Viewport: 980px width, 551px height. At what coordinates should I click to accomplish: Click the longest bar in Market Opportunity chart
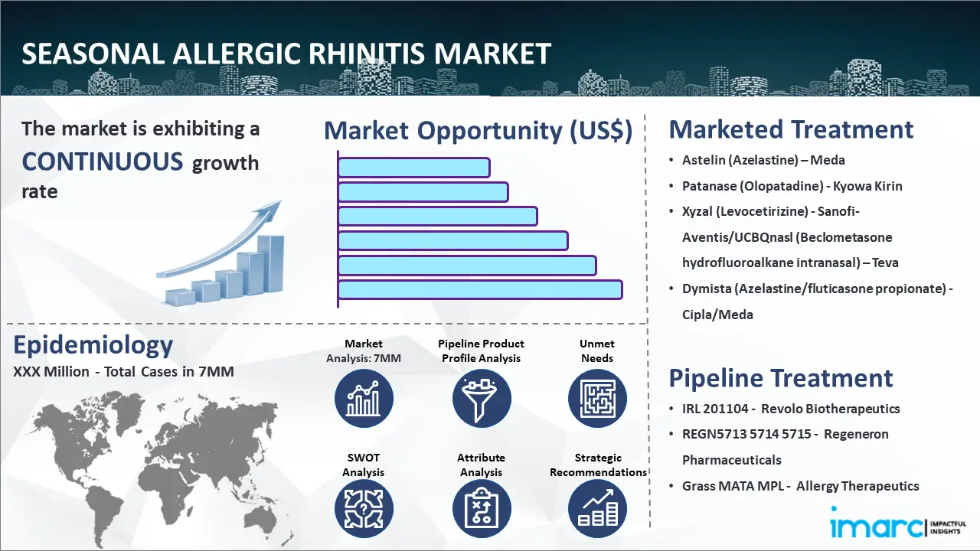point(480,289)
